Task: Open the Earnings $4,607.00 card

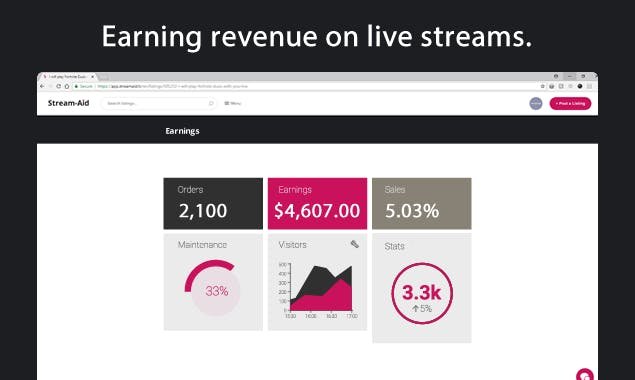Action: tap(318, 203)
